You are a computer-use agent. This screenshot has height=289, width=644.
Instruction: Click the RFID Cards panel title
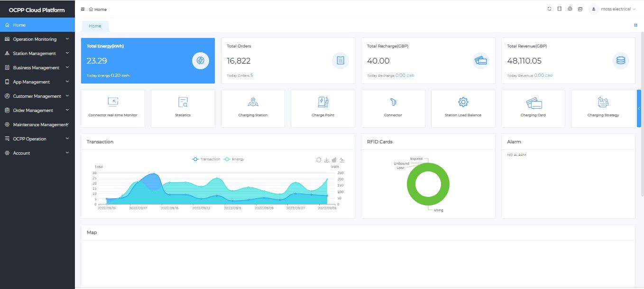point(380,142)
